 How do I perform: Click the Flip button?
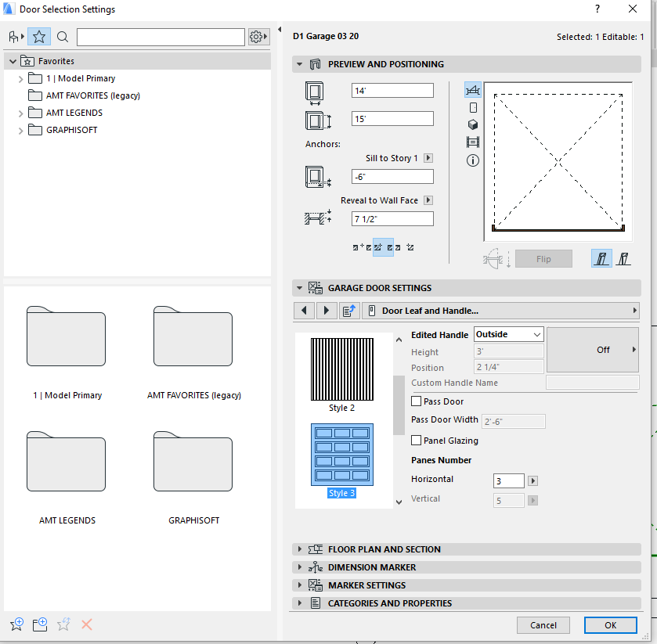coord(543,259)
